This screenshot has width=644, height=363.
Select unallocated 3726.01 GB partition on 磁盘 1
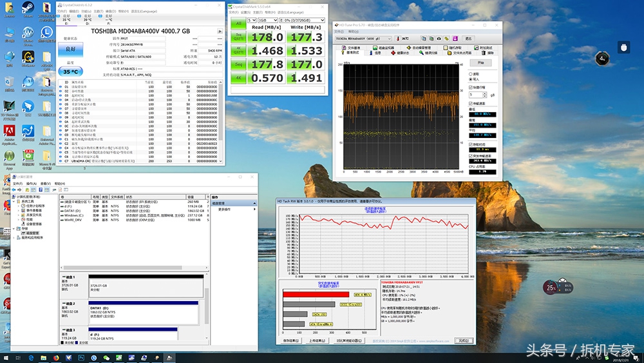(146, 287)
